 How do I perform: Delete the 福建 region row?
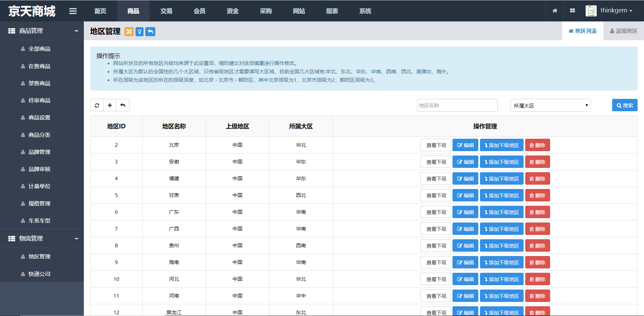click(x=537, y=179)
